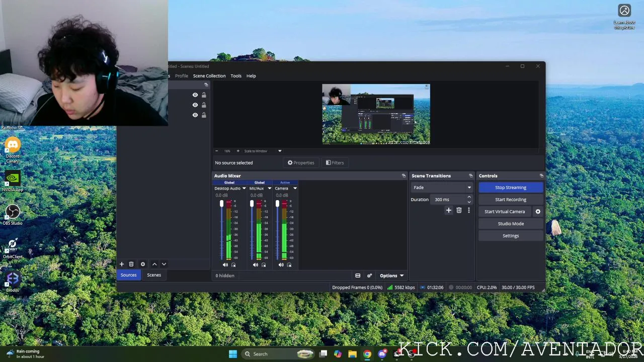
Task: Open Windows Start menu
Action: (233, 354)
